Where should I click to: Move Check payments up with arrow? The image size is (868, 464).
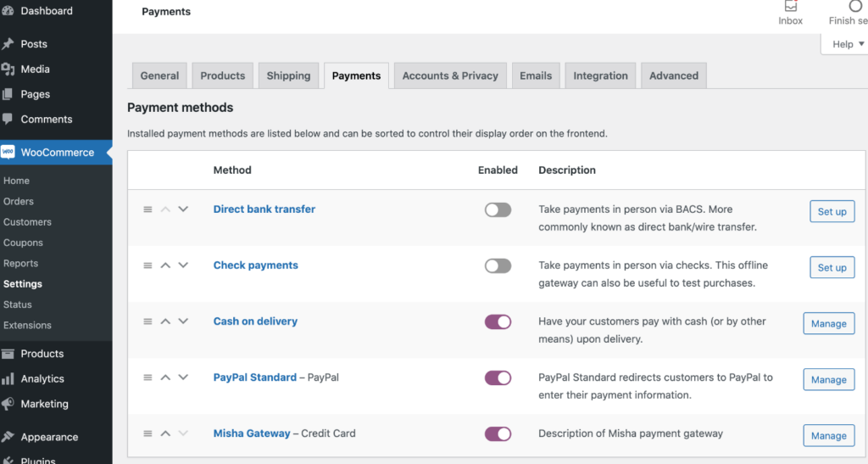(x=165, y=266)
